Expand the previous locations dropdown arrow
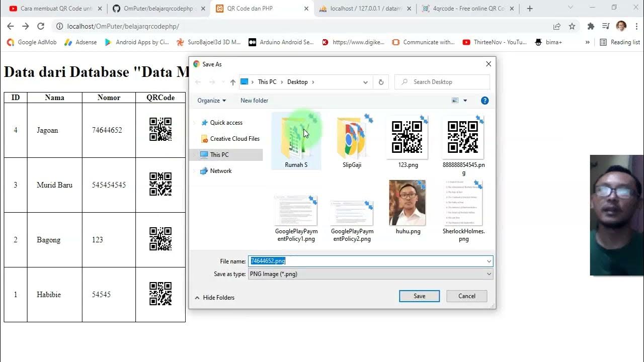Viewport: 644px width, 362px height. [365, 82]
